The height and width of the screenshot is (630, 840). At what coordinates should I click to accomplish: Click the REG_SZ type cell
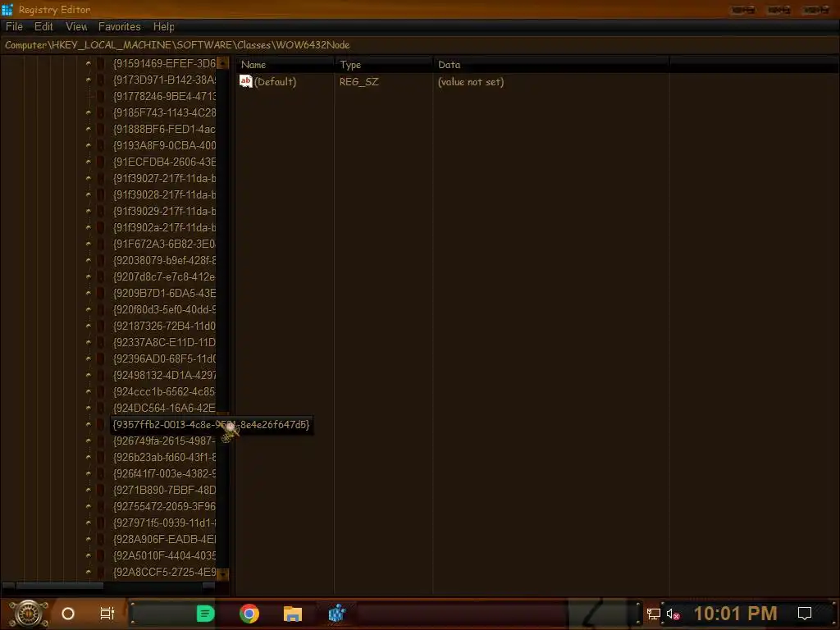[358, 82]
